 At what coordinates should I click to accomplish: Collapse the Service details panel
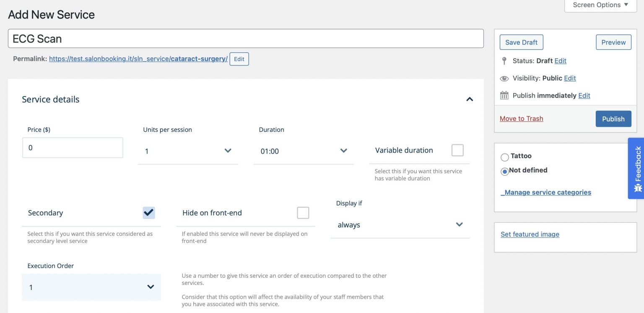click(x=470, y=99)
